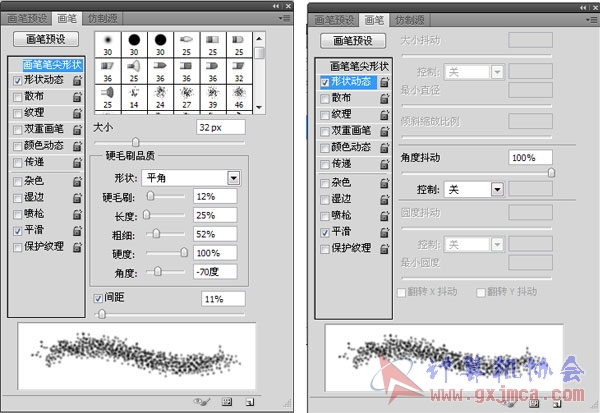600x413 pixels.
Task: Create new brush icon at left panel bottom
Action: click(x=249, y=402)
